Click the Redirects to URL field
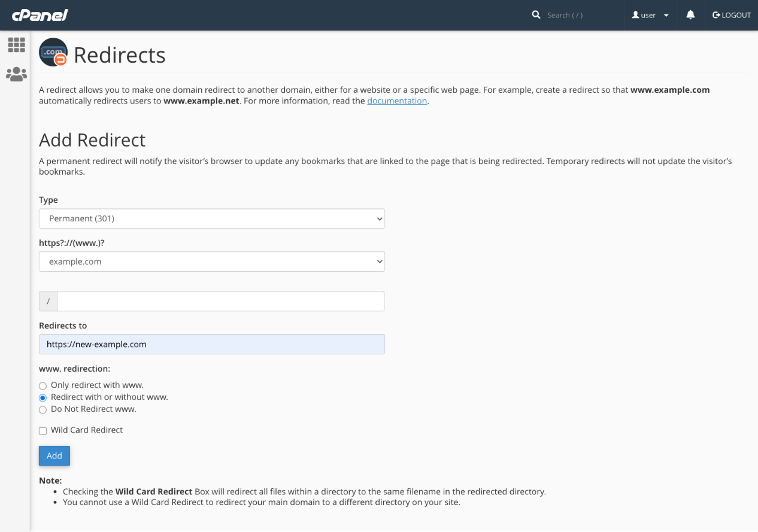 (x=211, y=344)
